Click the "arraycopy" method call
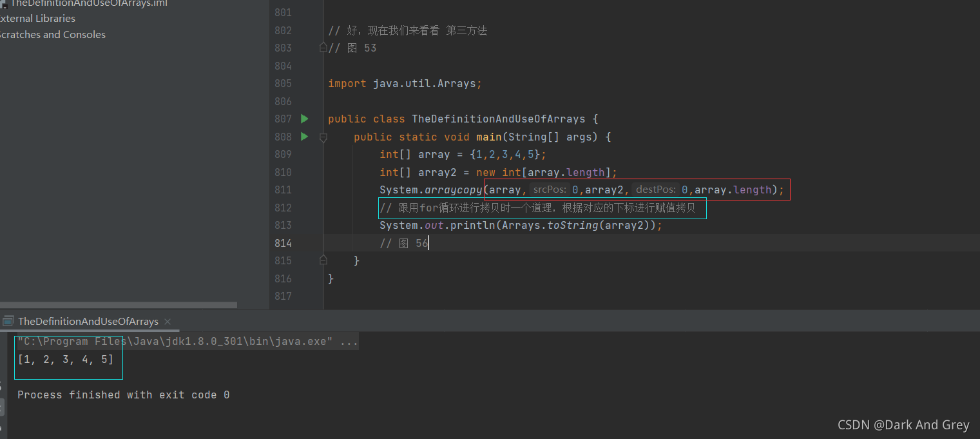Viewport: 980px width, 439px height. tap(454, 190)
